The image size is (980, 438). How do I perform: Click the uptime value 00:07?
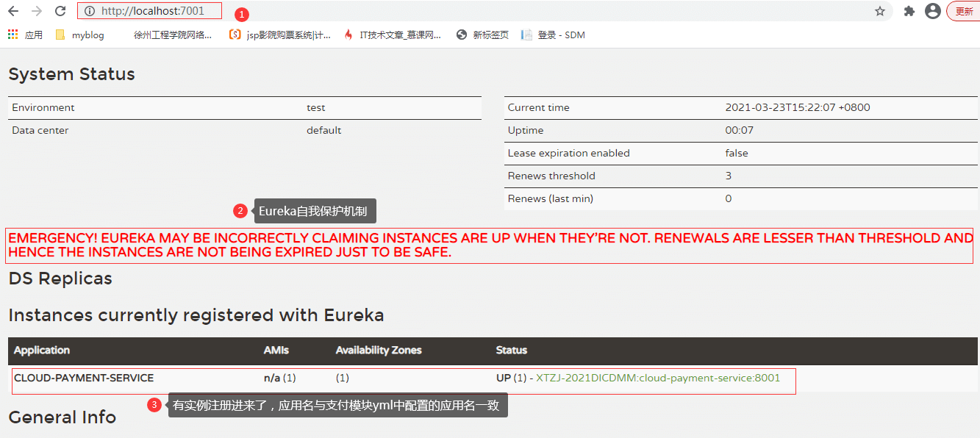coord(740,130)
